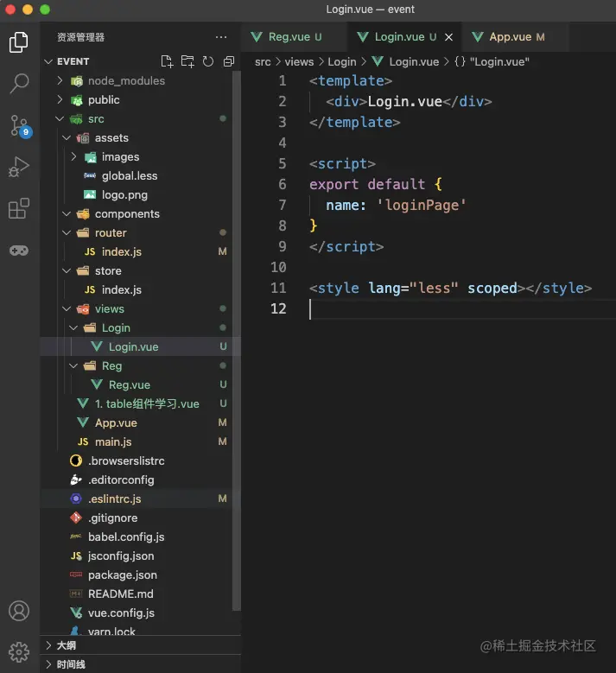The height and width of the screenshot is (673, 616).
Task: Expand the 时间线 timeline section
Action: tap(140, 664)
